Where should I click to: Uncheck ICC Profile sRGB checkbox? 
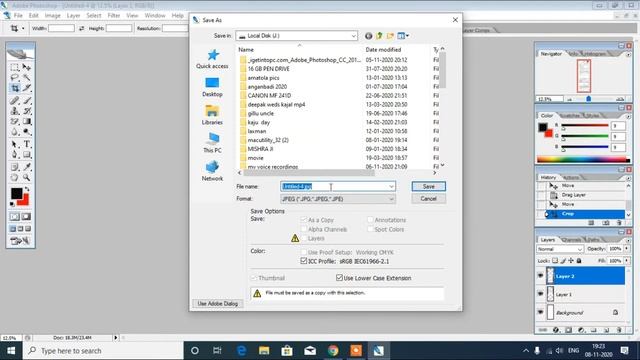(304, 261)
